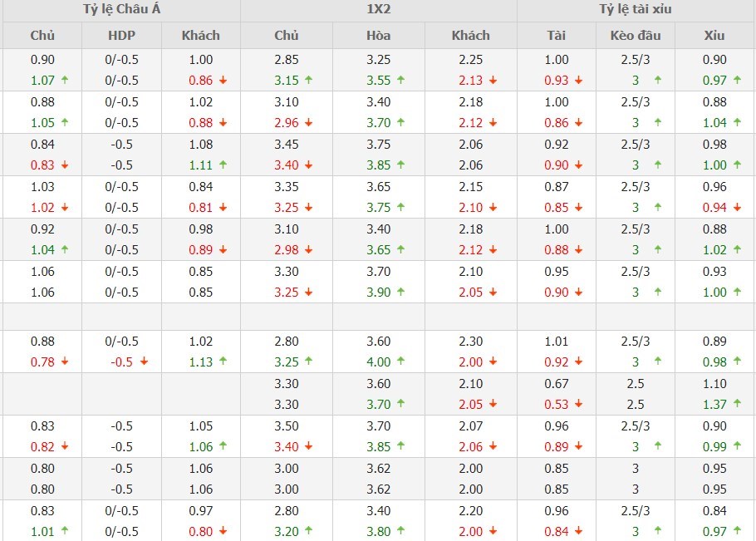Click the HDP column header
This screenshot has height=541, width=756.
pos(121,36)
